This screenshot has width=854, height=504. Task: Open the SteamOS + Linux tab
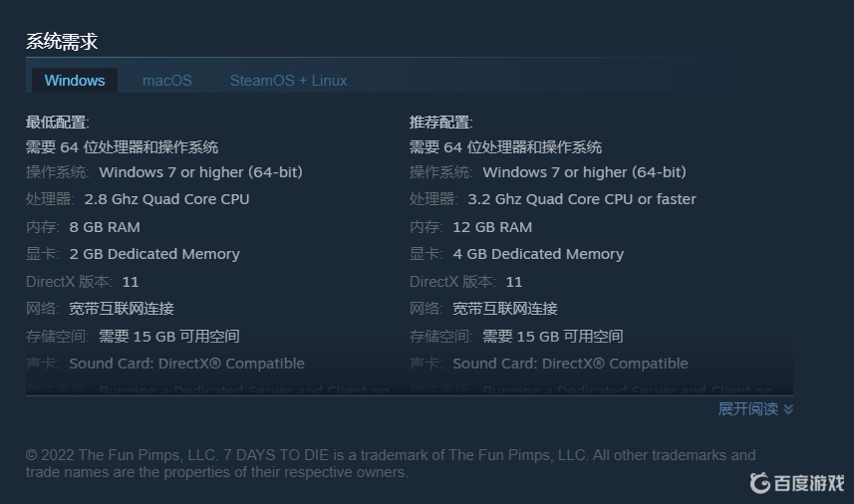(x=288, y=81)
